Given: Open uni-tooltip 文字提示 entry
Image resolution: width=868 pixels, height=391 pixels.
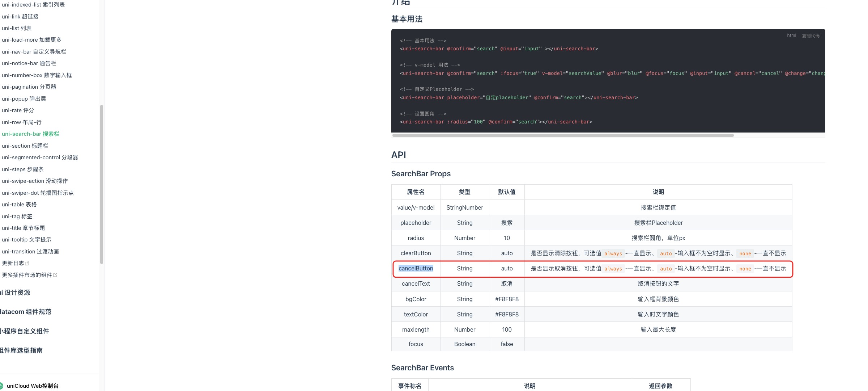Looking at the screenshot, I should point(26,240).
